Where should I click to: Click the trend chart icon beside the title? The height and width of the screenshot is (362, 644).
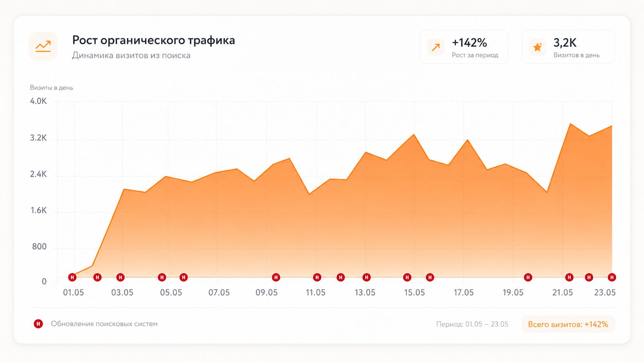(x=43, y=46)
